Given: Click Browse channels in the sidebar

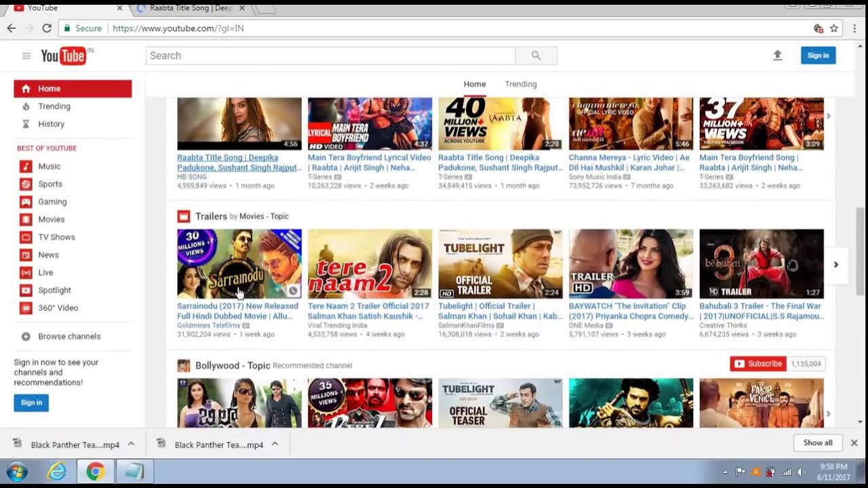Looking at the screenshot, I should pyautogui.click(x=69, y=336).
